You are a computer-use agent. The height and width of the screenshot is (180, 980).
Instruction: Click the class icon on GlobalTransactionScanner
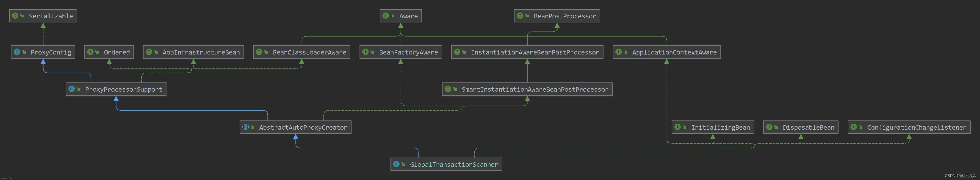click(x=396, y=164)
